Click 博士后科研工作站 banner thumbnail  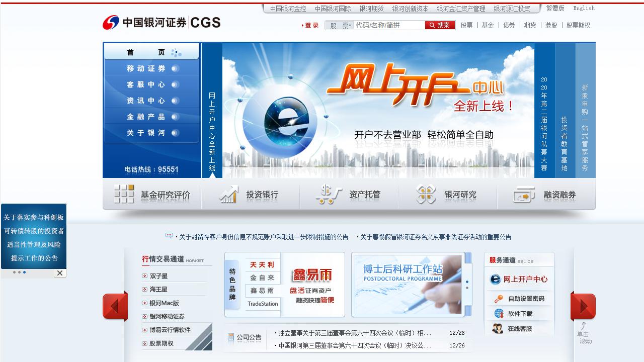pyautogui.click(x=408, y=285)
